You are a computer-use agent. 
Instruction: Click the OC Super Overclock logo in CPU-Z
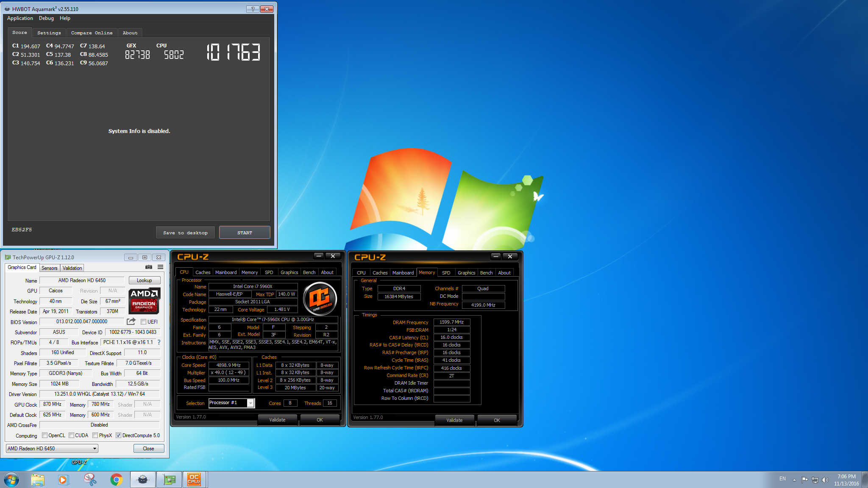point(320,299)
